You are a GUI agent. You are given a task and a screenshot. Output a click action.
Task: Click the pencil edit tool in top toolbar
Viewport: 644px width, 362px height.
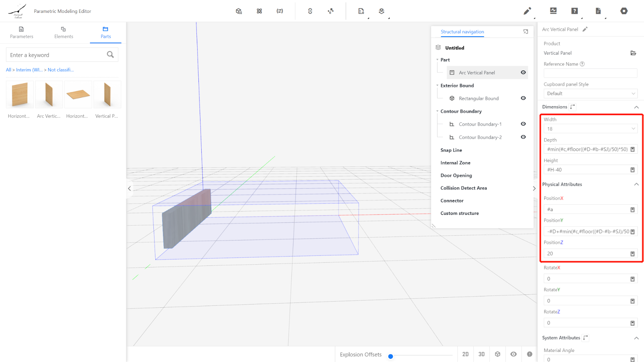point(527,11)
